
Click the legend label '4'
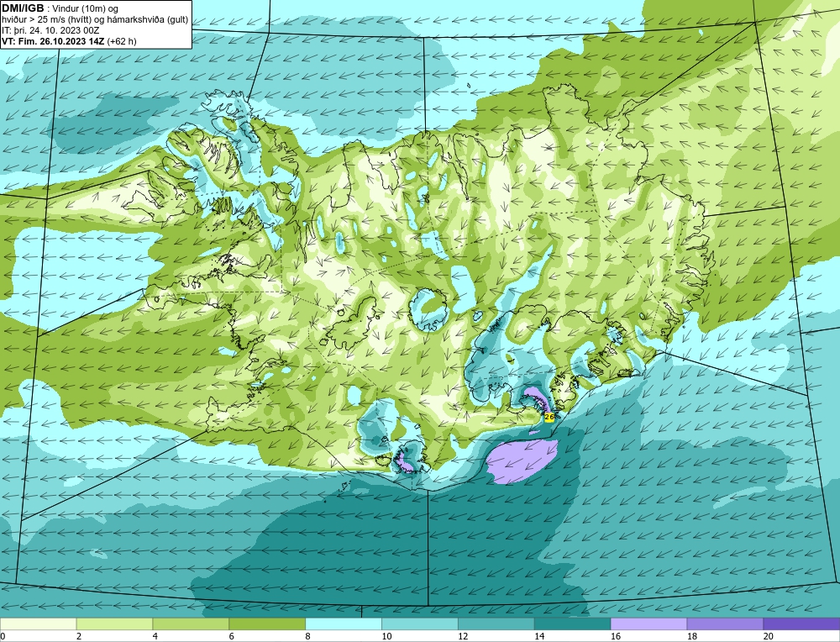[x=155, y=637]
